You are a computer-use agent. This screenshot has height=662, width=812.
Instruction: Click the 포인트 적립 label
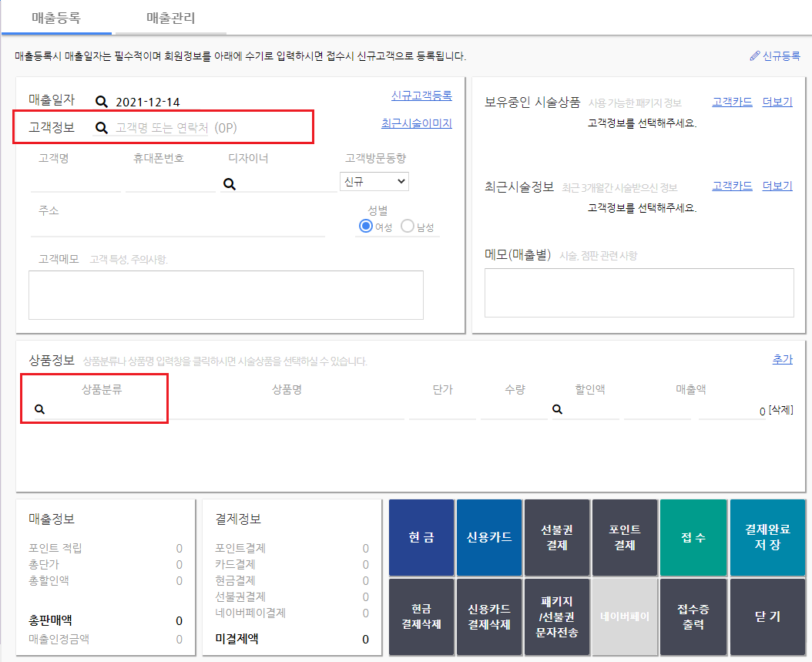55,548
